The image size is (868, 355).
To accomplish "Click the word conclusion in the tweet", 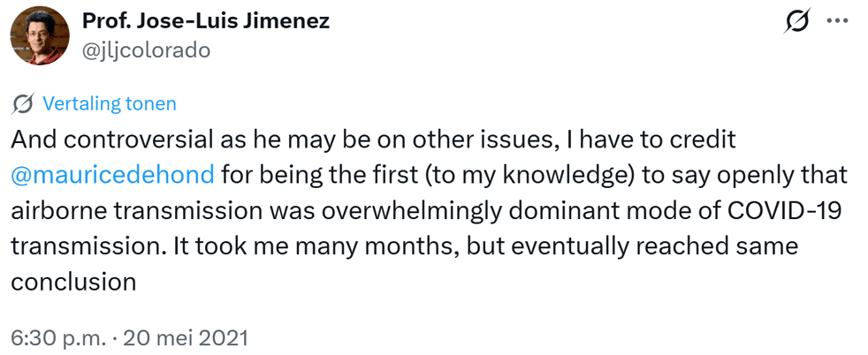I will [x=73, y=282].
